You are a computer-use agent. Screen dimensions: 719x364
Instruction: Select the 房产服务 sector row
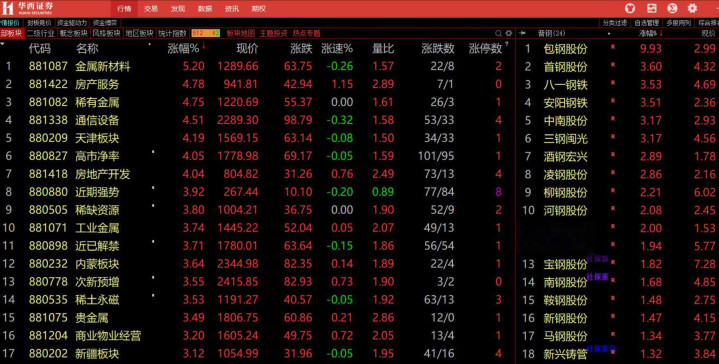257,84
